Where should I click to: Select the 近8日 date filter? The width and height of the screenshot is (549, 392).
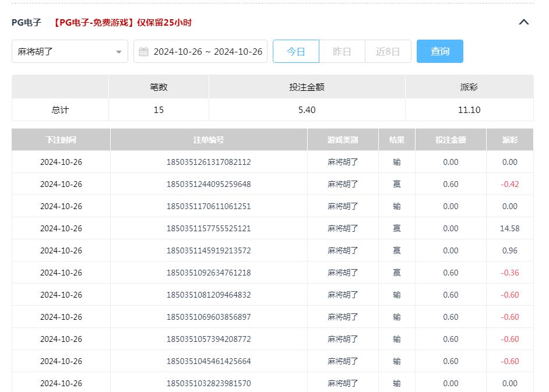coord(388,51)
